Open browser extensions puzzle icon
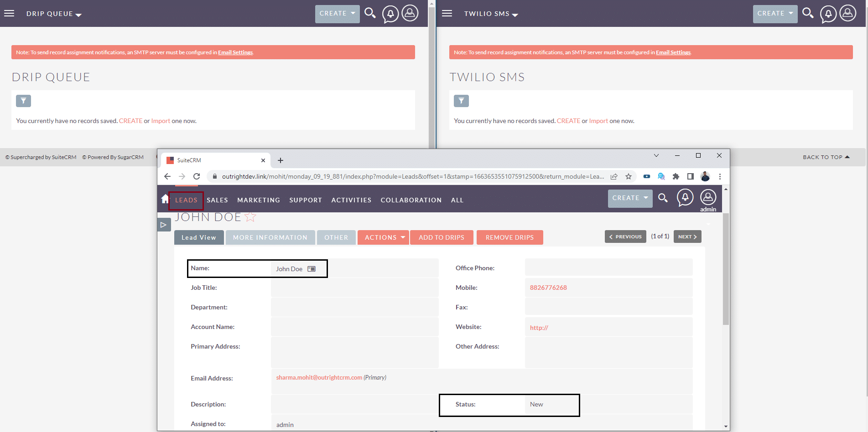 [x=676, y=176]
